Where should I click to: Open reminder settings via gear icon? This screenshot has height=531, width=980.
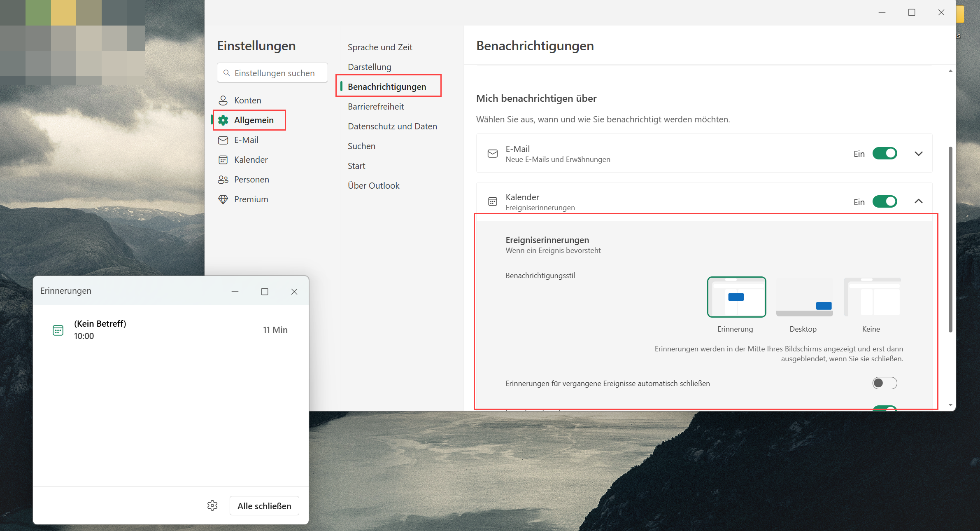click(212, 505)
